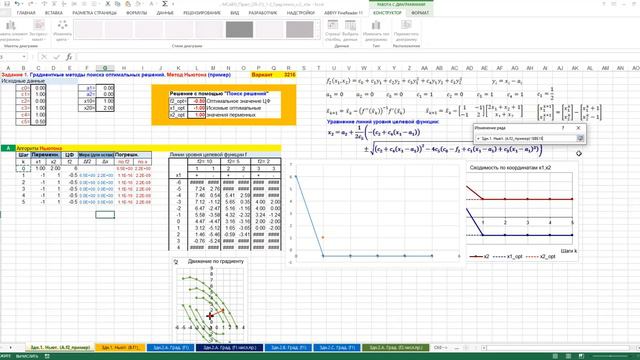Click the Сходимость по координатам x1,x2 chart title
The image size is (640, 360).
coord(510,167)
